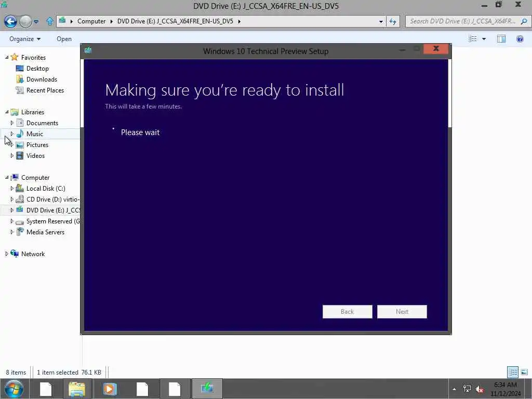Collapse the Computer group arrow
The height and width of the screenshot is (399, 532).
[x=7, y=178]
